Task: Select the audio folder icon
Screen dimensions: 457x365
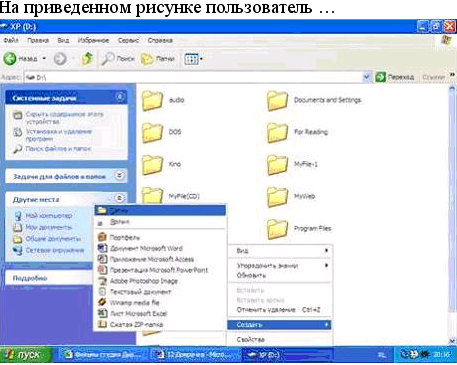Action: [152, 100]
